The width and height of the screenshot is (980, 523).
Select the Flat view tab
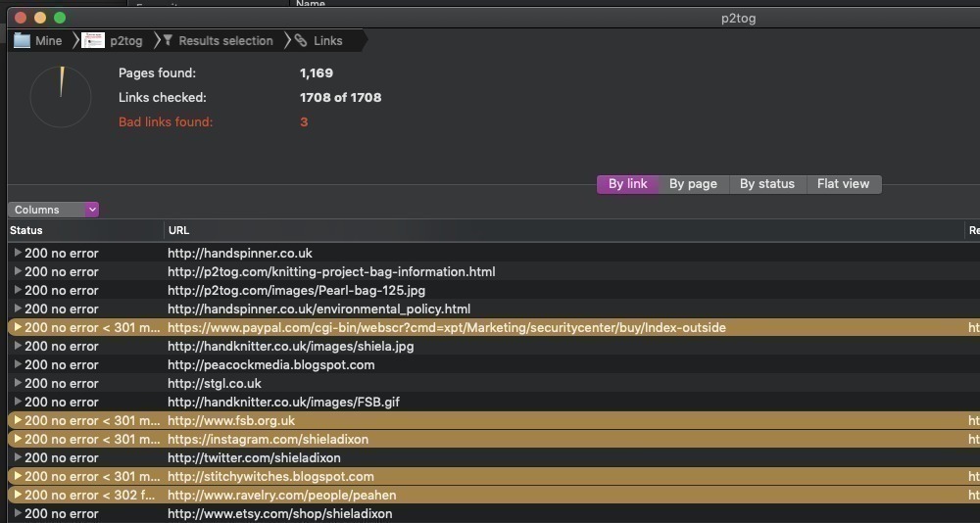click(843, 184)
